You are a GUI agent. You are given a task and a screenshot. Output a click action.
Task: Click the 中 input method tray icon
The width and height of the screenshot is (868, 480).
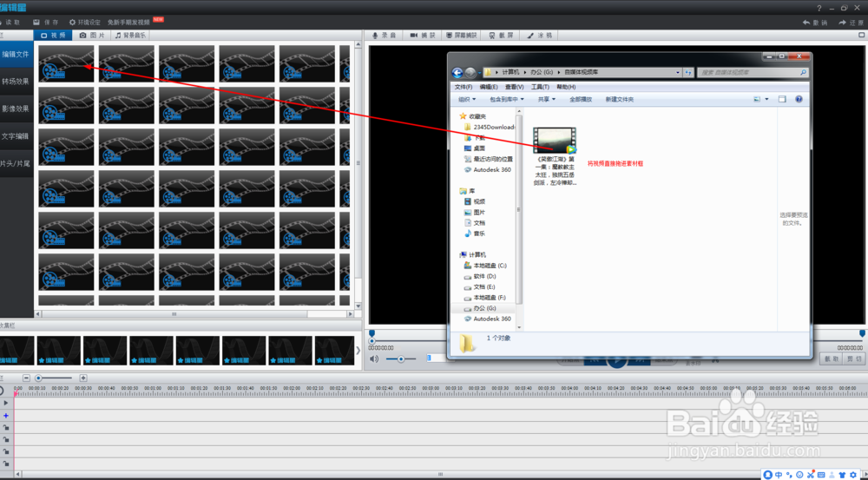(x=779, y=475)
